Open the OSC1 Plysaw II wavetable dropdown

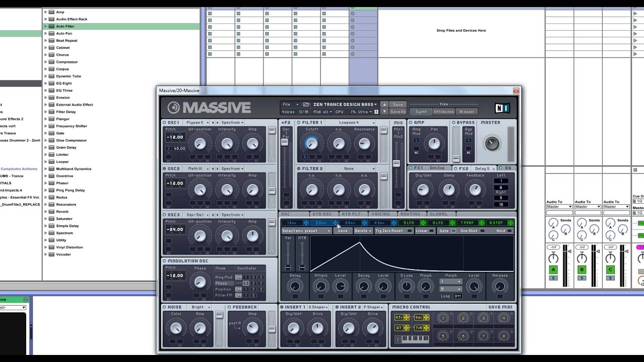197,122
